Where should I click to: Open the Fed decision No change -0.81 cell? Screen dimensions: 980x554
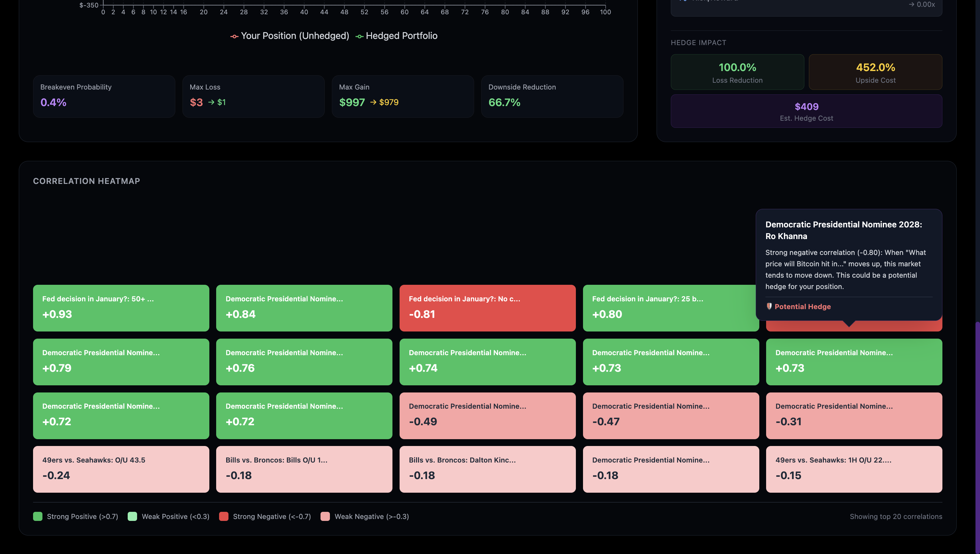tap(487, 307)
